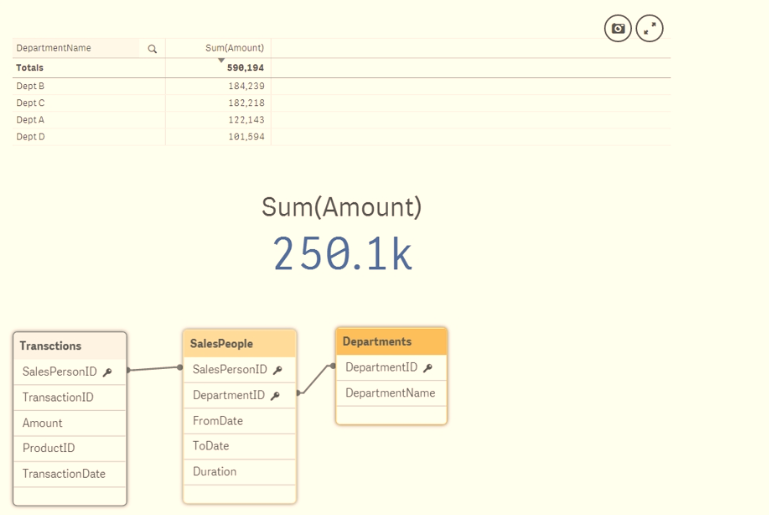The height and width of the screenshot is (515, 769).
Task: Click key icon beside SalesPeople DepartmentID
Action: [274, 396]
